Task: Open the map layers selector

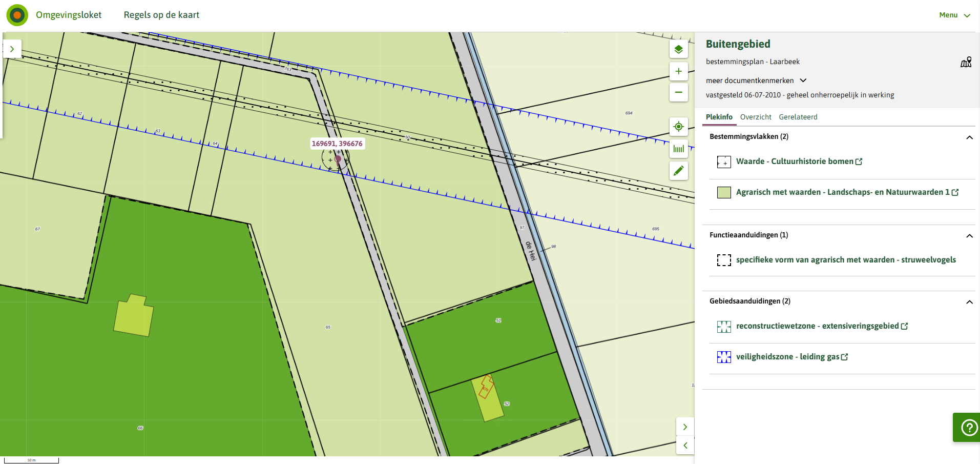Action: [x=678, y=49]
